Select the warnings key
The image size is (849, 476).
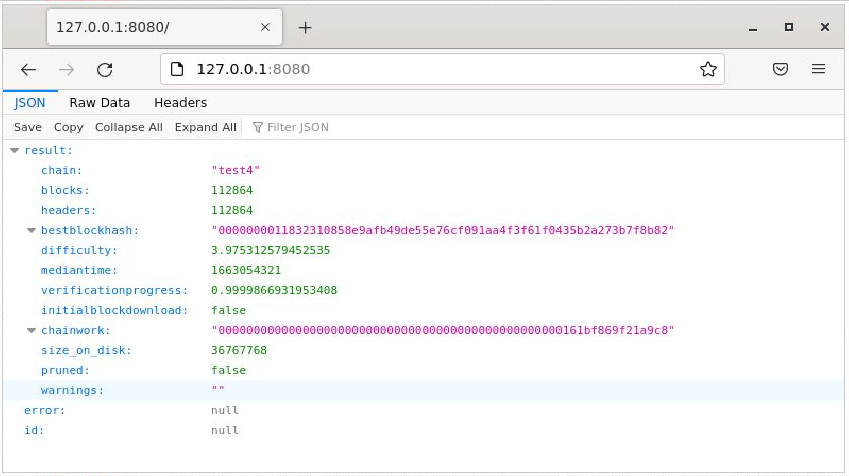(72, 390)
